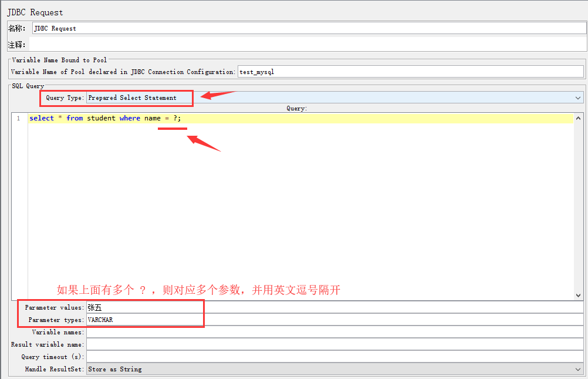Focus the Result variable name field
This screenshot has width=588, height=379.
[x=334, y=344]
